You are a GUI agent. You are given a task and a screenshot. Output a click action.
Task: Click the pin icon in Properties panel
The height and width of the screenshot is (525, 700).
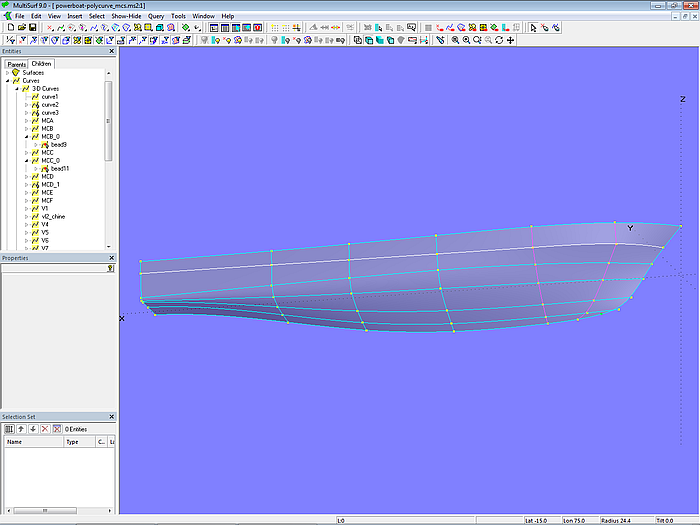pyautogui.click(x=110, y=268)
